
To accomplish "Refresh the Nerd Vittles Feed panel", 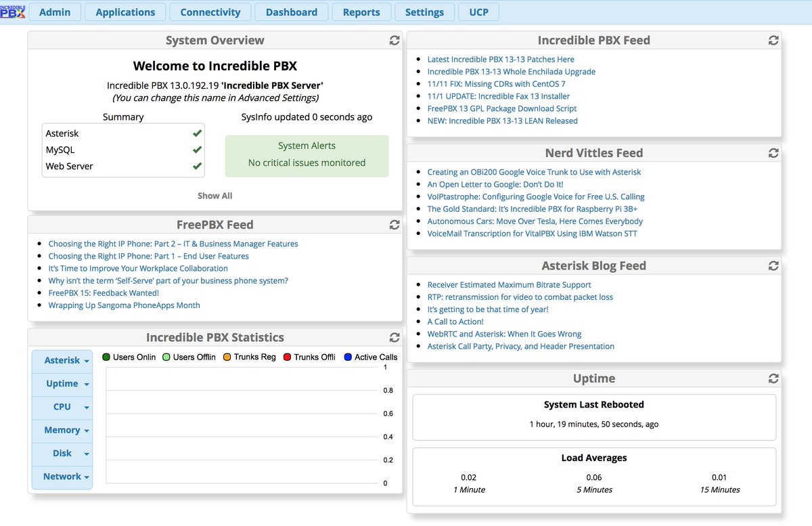I will [773, 153].
